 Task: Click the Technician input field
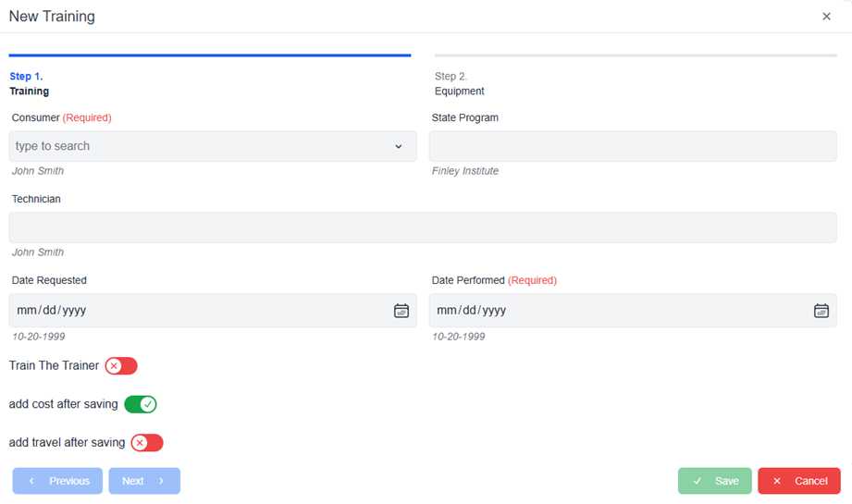(423, 227)
